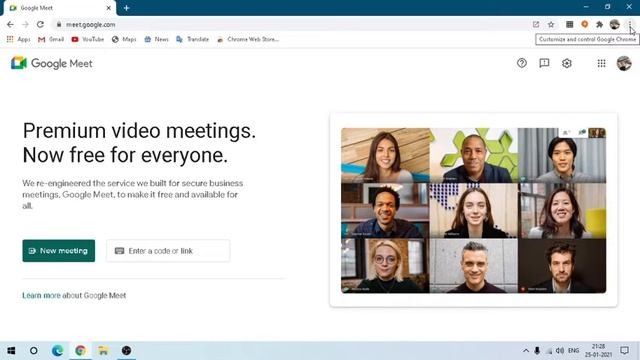Open the OBS Studio taskbar icon
640x360 pixels.
click(x=127, y=351)
